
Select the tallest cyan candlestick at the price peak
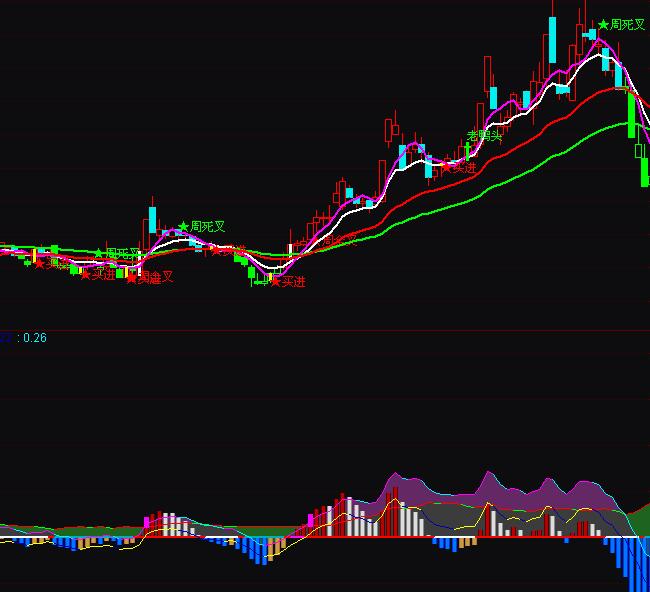tap(551, 42)
